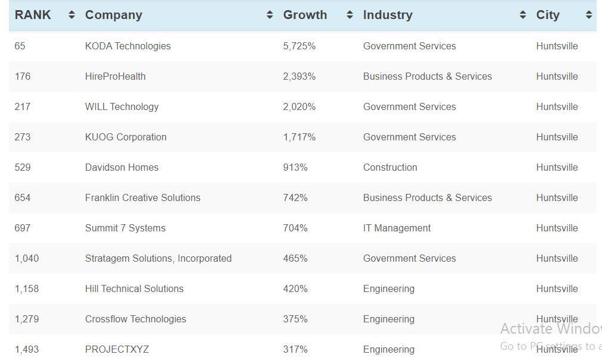Choose the Franklin Creative Solutions entry
Viewport: 602px width, 364px height.
pyautogui.click(x=142, y=198)
